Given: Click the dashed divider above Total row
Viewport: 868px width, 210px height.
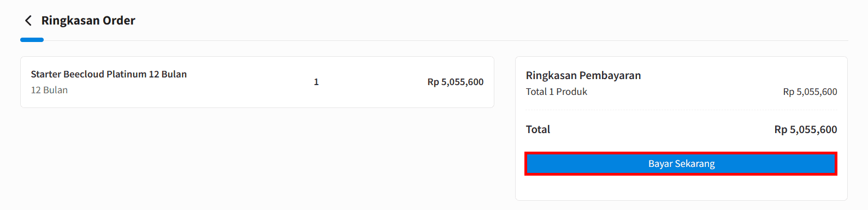Looking at the screenshot, I should pos(681,110).
